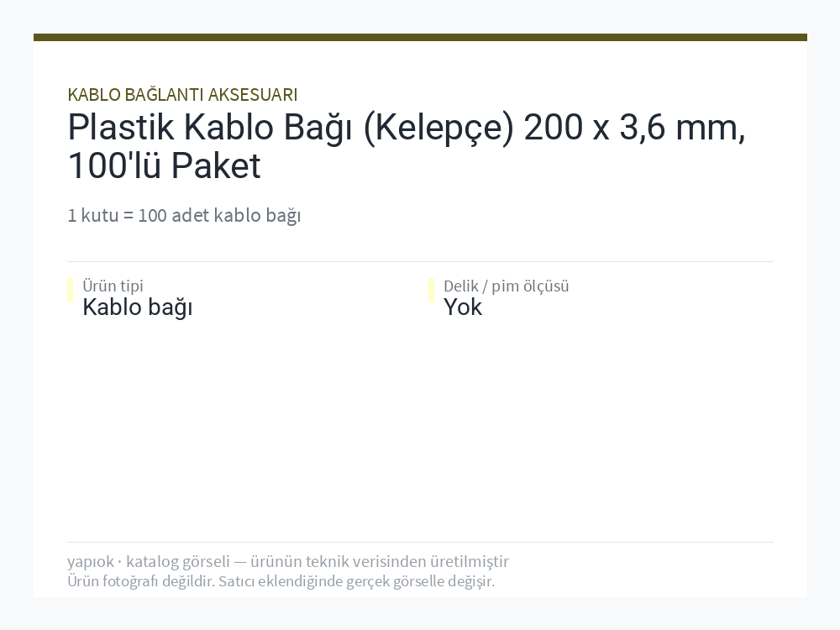
Task: Click the olive bar atop the card
Action: (x=420, y=37)
